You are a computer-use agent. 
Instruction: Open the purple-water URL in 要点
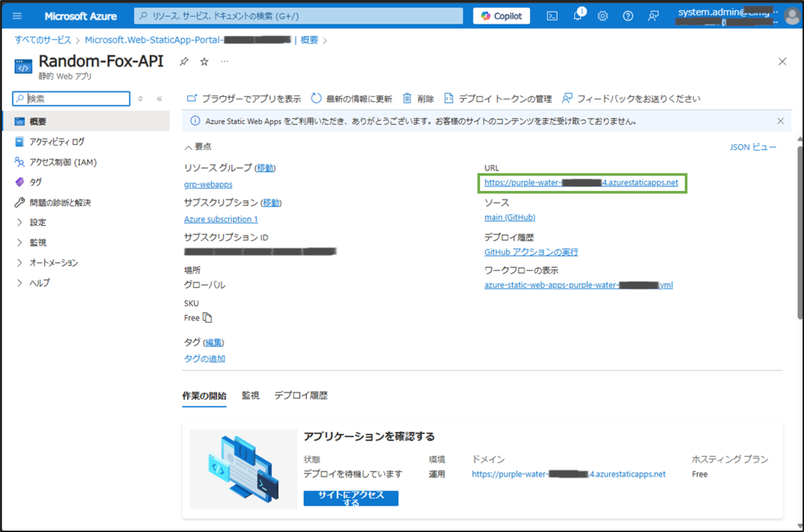pyautogui.click(x=581, y=182)
